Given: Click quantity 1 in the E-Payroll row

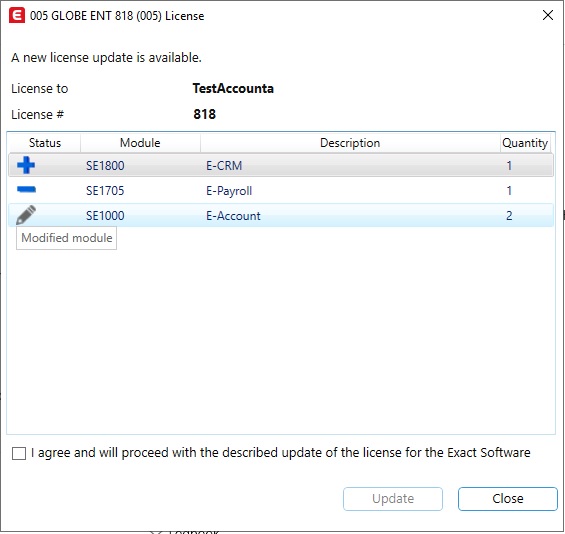Looking at the screenshot, I should 509,191.
